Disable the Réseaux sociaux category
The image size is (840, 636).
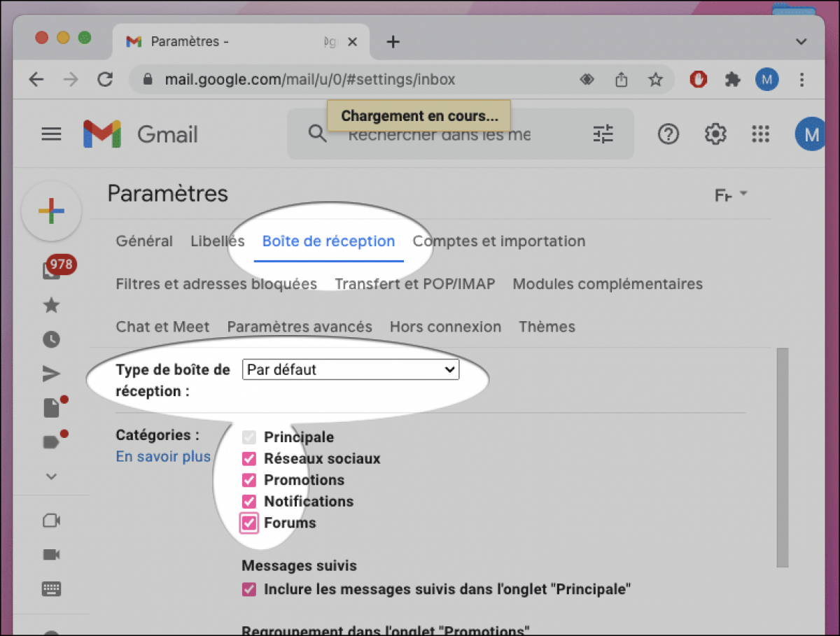[248, 458]
